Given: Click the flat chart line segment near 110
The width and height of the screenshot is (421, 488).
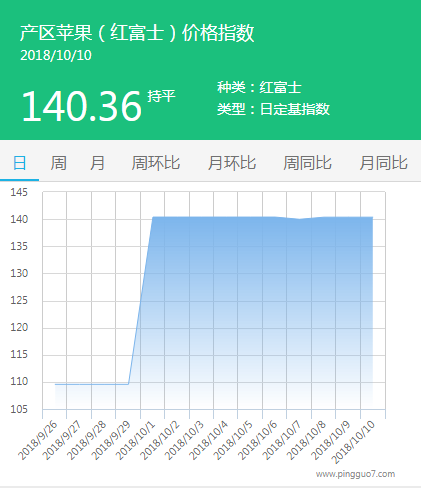Looking at the screenshot, I should point(92,384).
